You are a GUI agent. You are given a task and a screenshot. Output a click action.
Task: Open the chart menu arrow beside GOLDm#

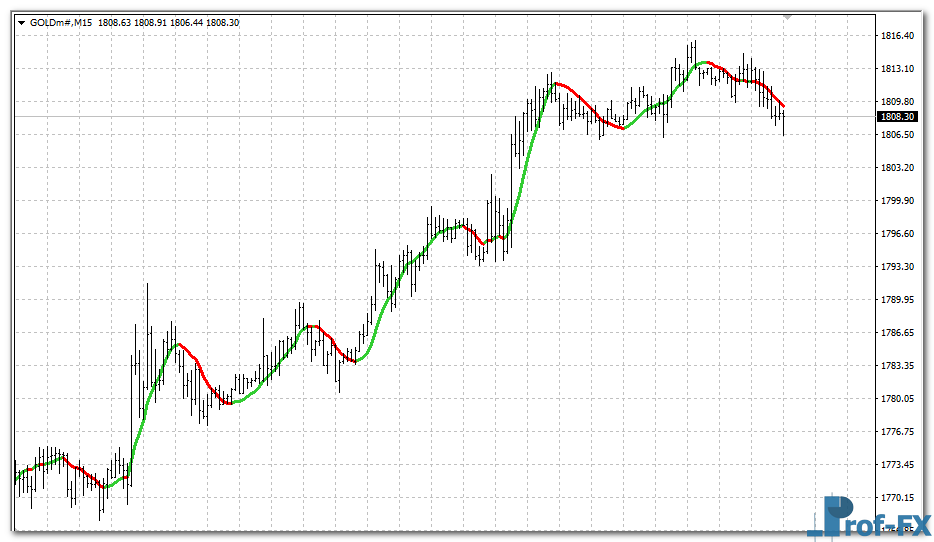[21, 23]
